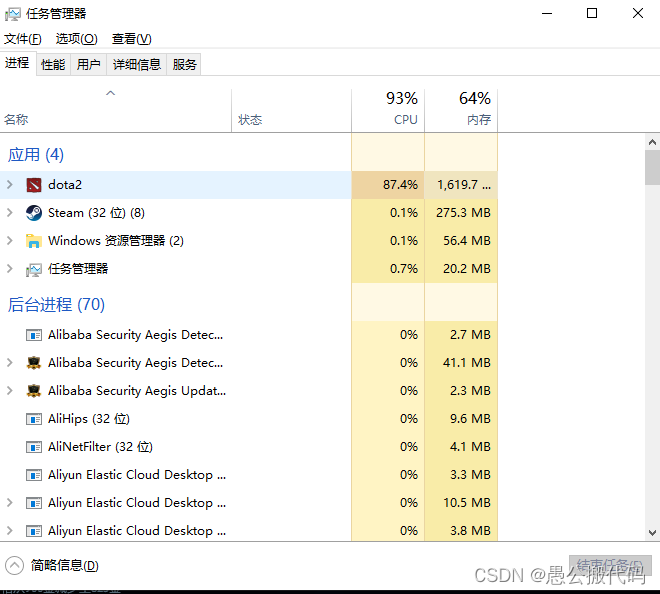Viewport: 660px width, 594px height.
Task: Expand Aliyun Elastic Cloud Desktop 10.5 MB row
Action: click(x=10, y=503)
